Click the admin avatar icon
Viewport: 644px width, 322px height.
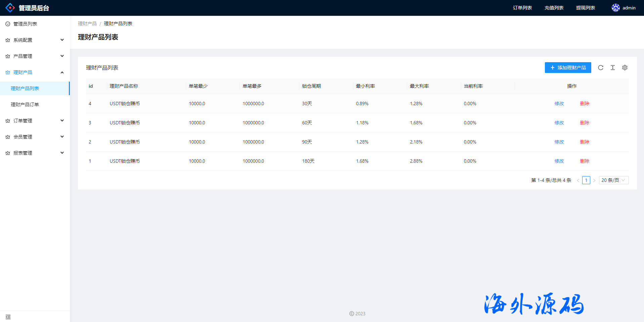point(615,8)
